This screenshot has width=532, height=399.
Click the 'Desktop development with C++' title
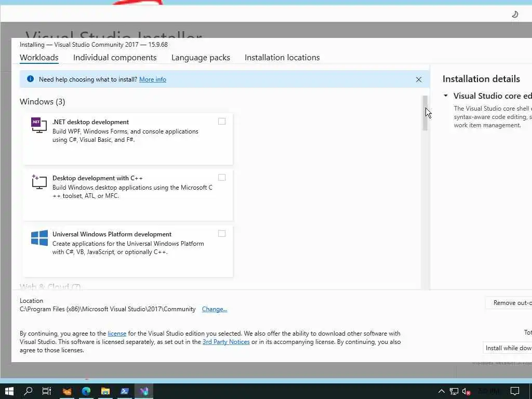point(97,178)
